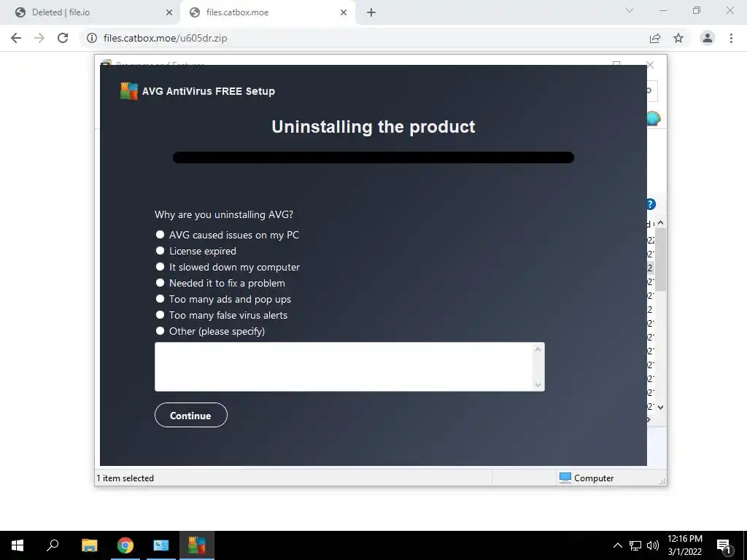The height and width of the screenshot is (560, 747).
Task: Maximize the Programs and Features window
Action: click(616, 64)
